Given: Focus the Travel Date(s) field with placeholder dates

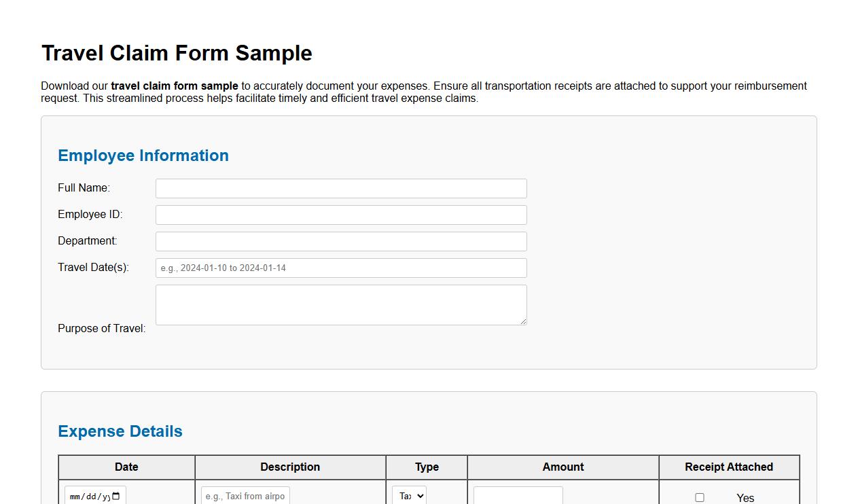Looking at the screenshot, I should 341,268.
